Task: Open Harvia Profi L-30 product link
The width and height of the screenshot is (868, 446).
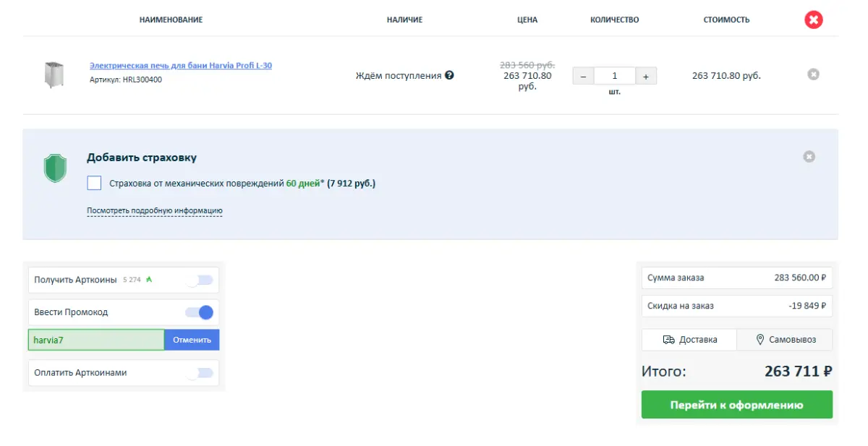Action: click(181, 66)
